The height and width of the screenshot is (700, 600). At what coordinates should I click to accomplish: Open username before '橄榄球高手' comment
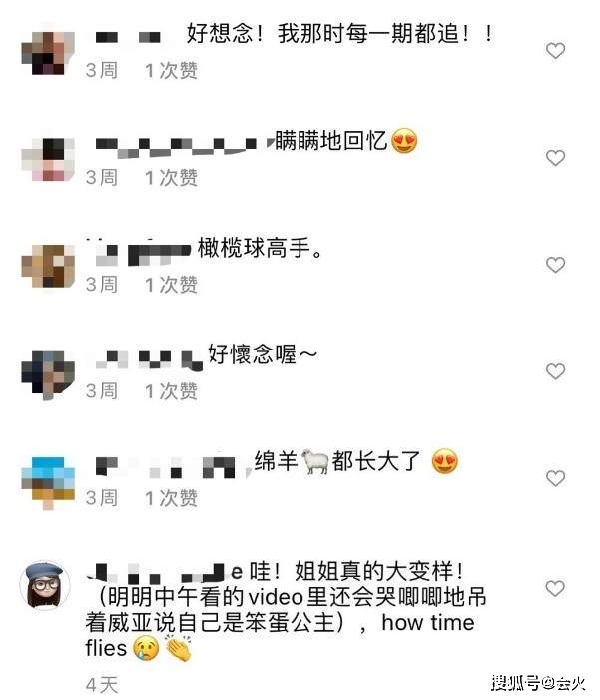pyautogui.click(x=140, y=252)
